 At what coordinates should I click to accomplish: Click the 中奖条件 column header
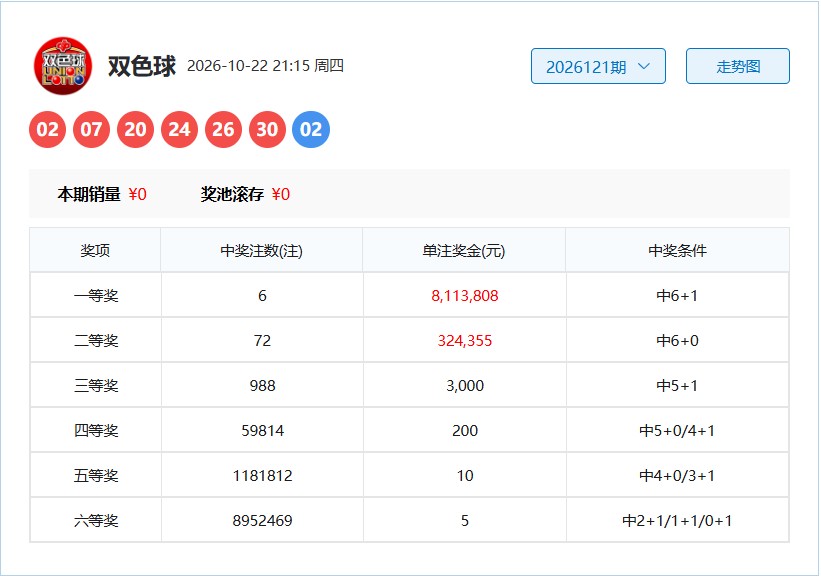point(678,250)
